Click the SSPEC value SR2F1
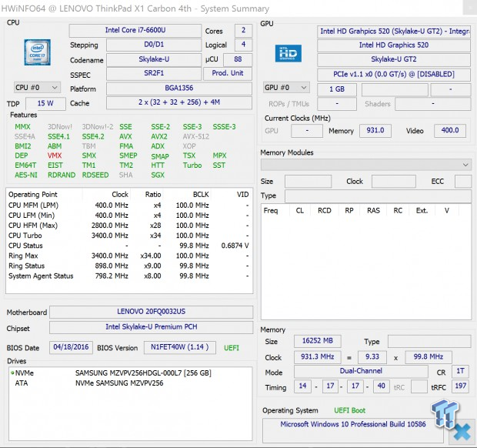 pos(154,73)
